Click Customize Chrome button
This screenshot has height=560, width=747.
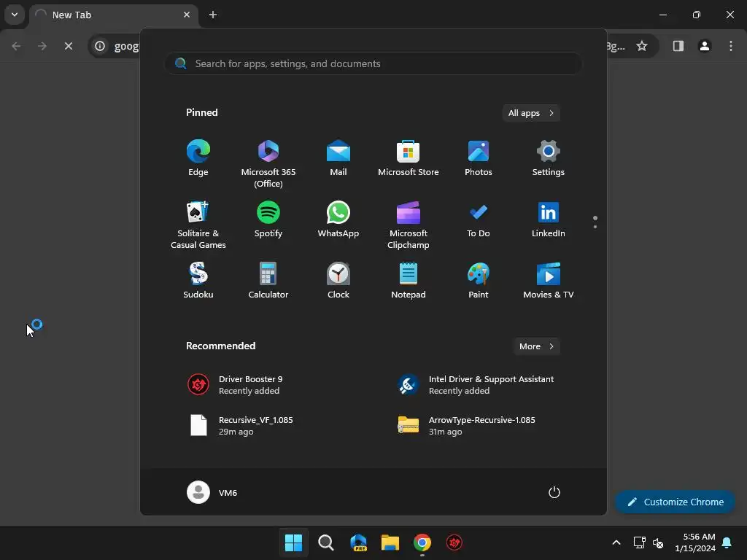click(x=675, y=502)
